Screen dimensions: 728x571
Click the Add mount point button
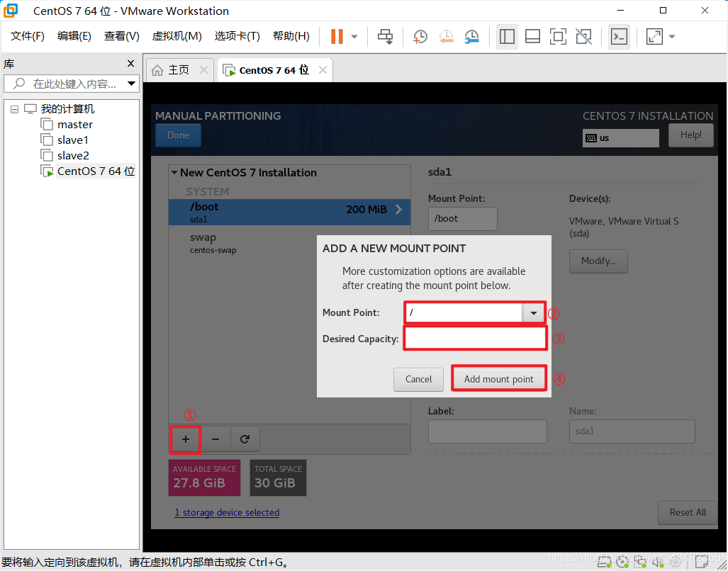click(x=498, y=380)
